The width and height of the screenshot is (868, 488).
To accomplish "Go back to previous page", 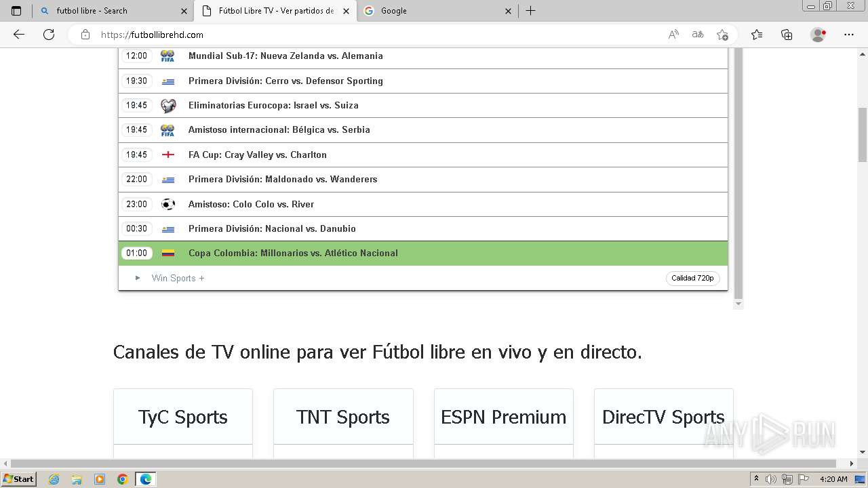I will (19, 35).
